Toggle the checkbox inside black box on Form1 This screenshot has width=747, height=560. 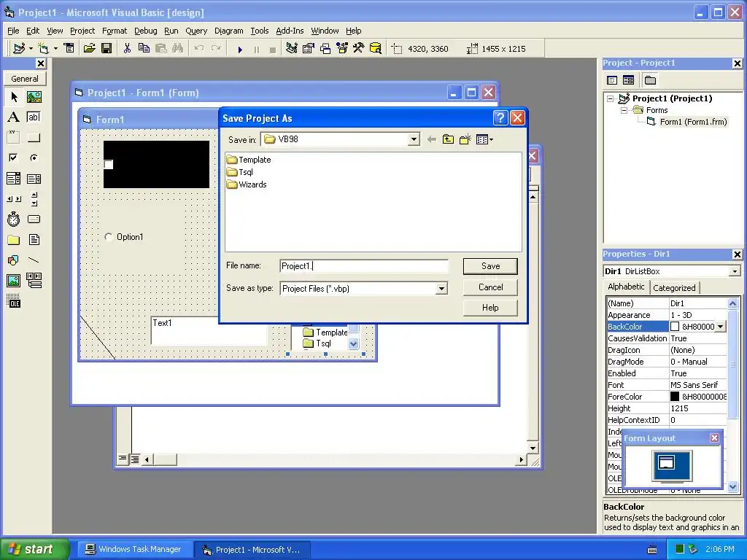(109, 164)
